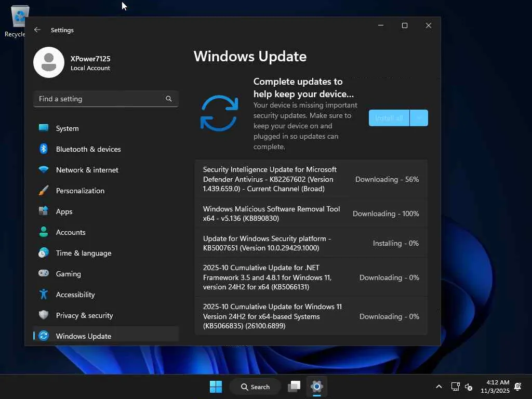
Task: Click the Downloading - 56% status
Action: (387, 179)
